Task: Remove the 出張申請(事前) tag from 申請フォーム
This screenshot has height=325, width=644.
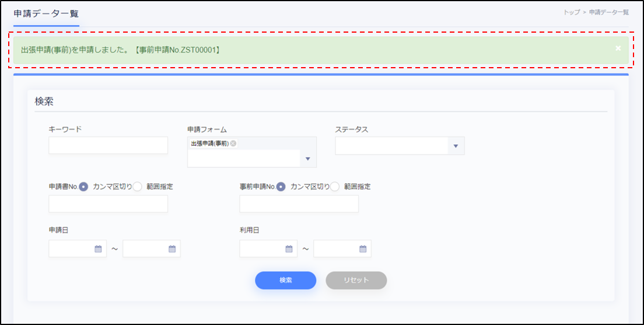Action: pos(233,144)
